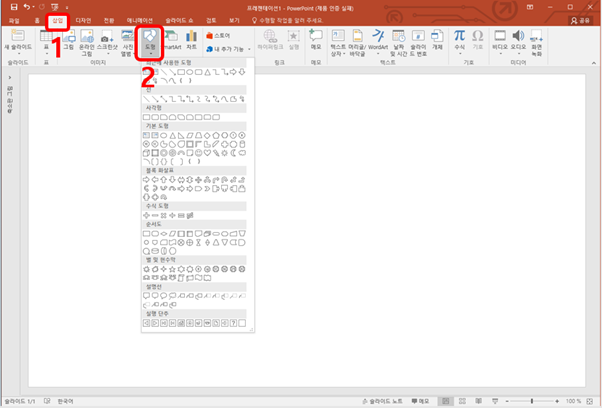Click status bar language 한국어

pyautogui.click(x=65, y=401)
